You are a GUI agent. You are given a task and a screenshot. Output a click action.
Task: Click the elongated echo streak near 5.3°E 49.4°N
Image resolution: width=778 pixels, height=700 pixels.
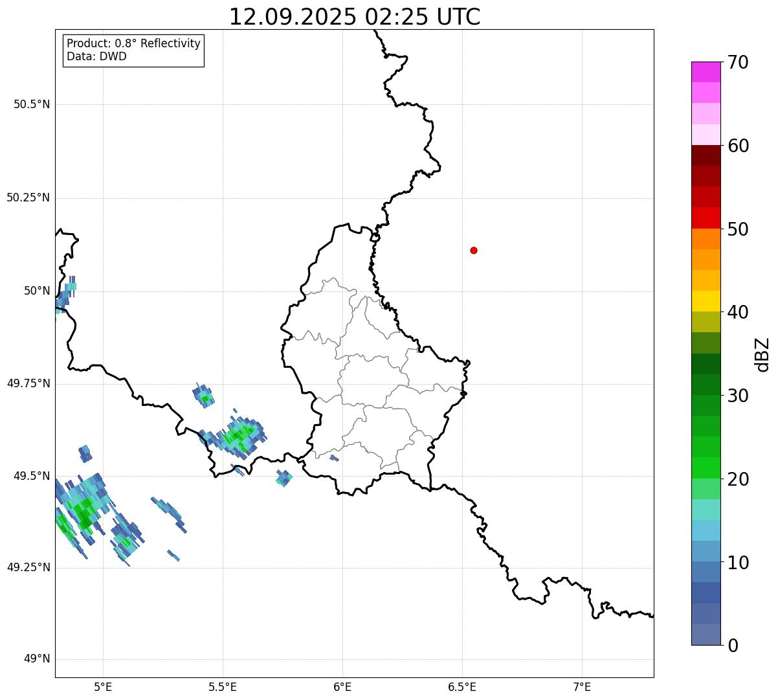(x=170, y=515)
